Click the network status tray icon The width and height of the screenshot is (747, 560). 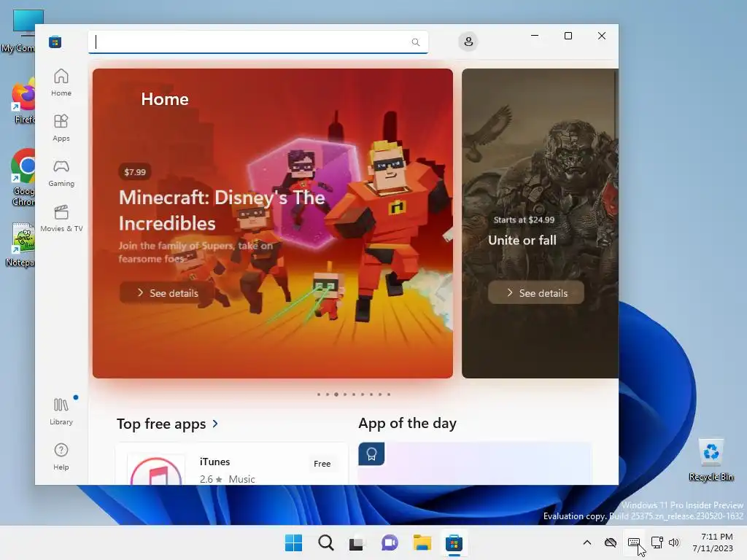click(657, 542)
